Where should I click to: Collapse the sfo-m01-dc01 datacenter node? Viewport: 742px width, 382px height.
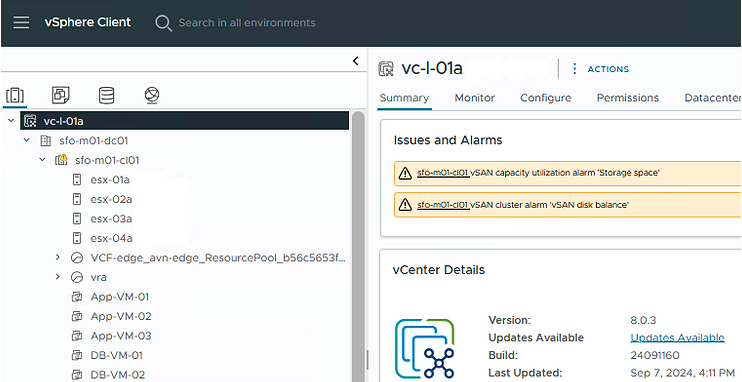27,140
